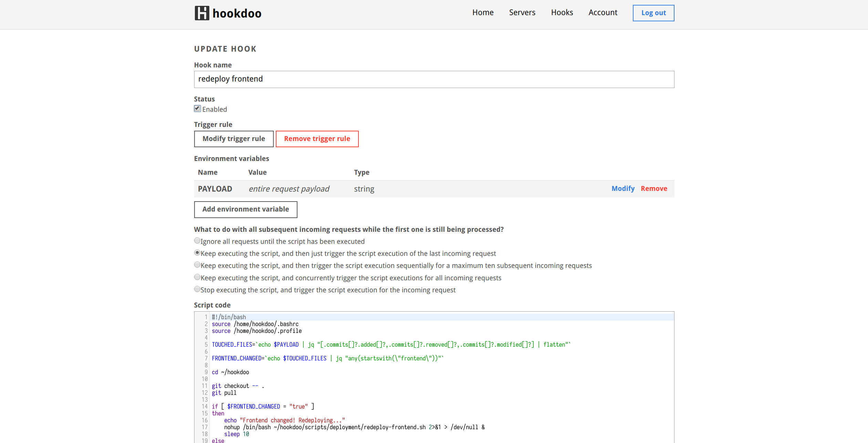Select Ignore all requests radio option
The image size is (868, 443).
point(197,241)
